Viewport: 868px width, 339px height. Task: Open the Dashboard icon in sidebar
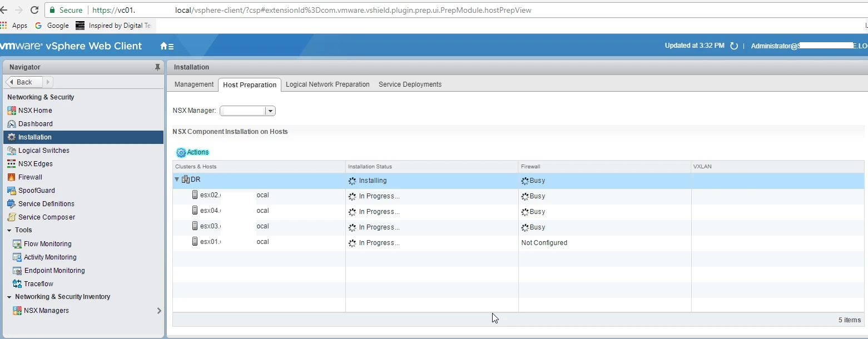[12, 124]
